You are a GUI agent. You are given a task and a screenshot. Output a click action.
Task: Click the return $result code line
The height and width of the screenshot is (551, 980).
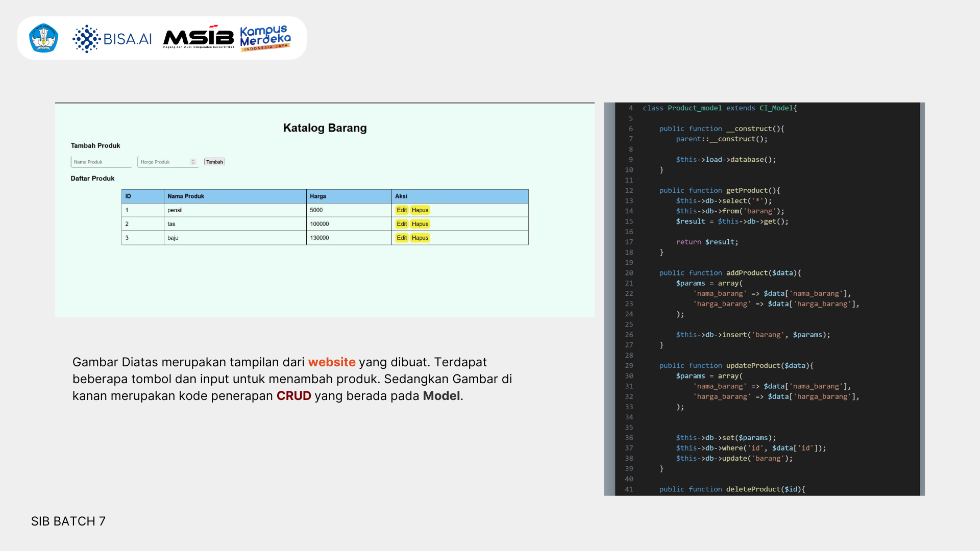[707, 242]
